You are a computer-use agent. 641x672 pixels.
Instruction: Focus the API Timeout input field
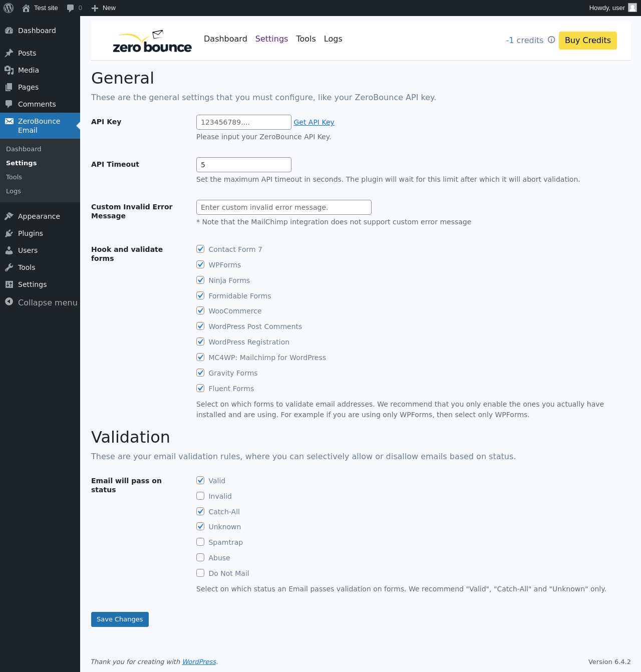tap(244, 165)
